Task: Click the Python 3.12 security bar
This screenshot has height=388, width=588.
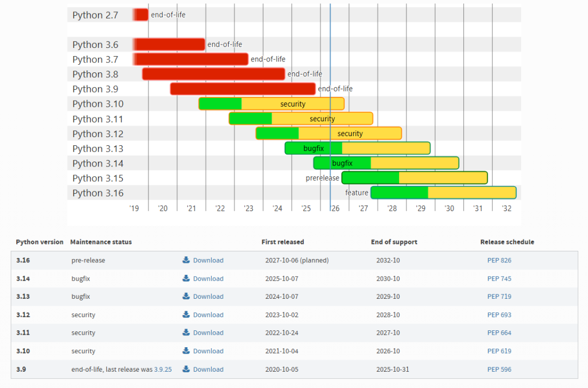Action: (x=329, y=133)
